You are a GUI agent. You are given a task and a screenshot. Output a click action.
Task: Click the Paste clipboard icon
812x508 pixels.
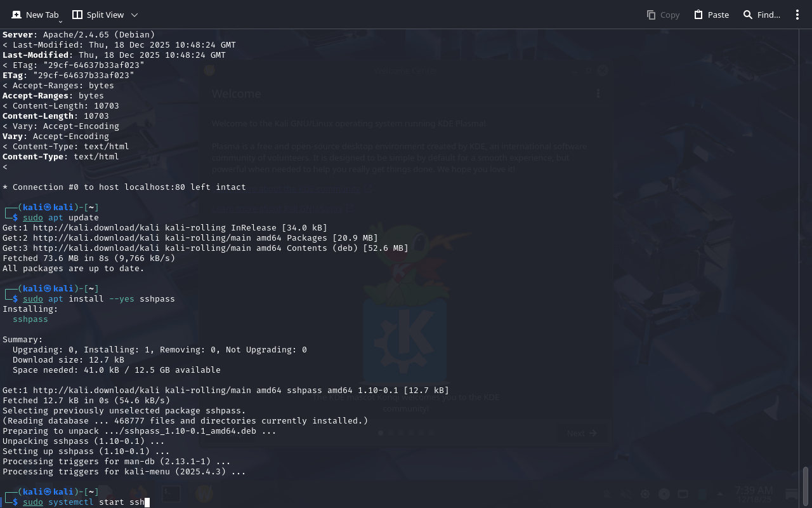coord(698,15)
